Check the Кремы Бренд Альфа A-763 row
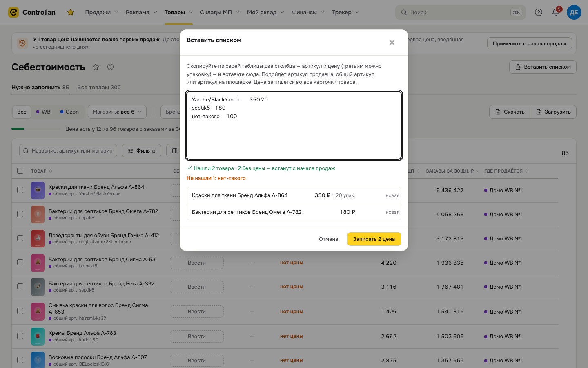 [x=20, y=336]
